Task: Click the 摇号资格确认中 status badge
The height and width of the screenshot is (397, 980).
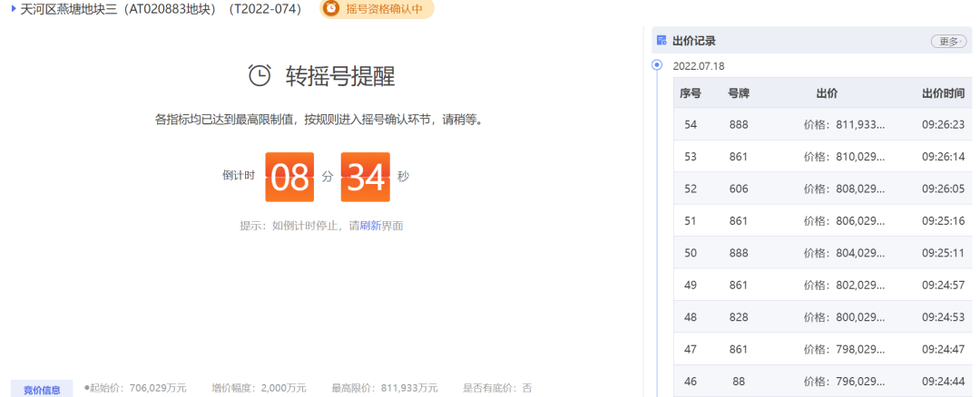Action: click(x=377, y=9)
